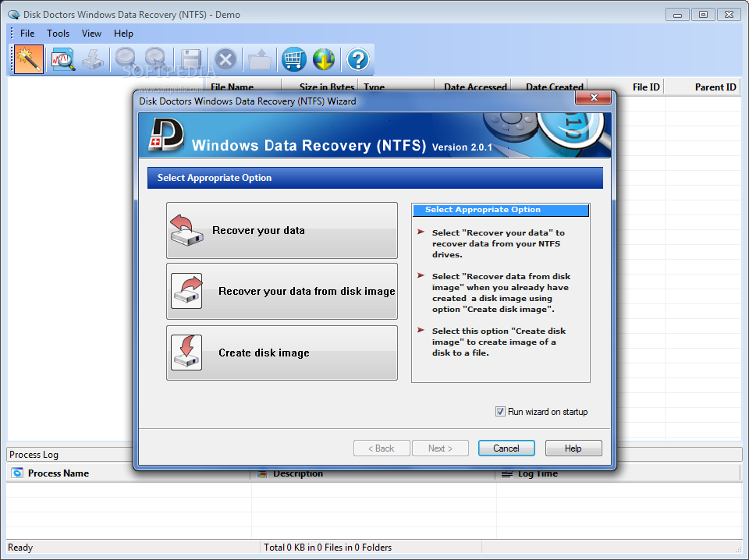Click the wizard Help button
This screenshot has height=560, width=749.
point(573,448)
